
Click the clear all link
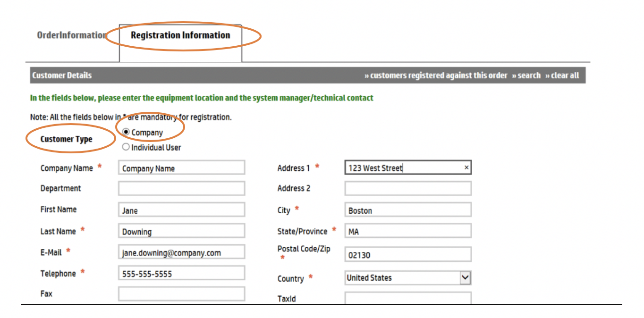[562, 75]
